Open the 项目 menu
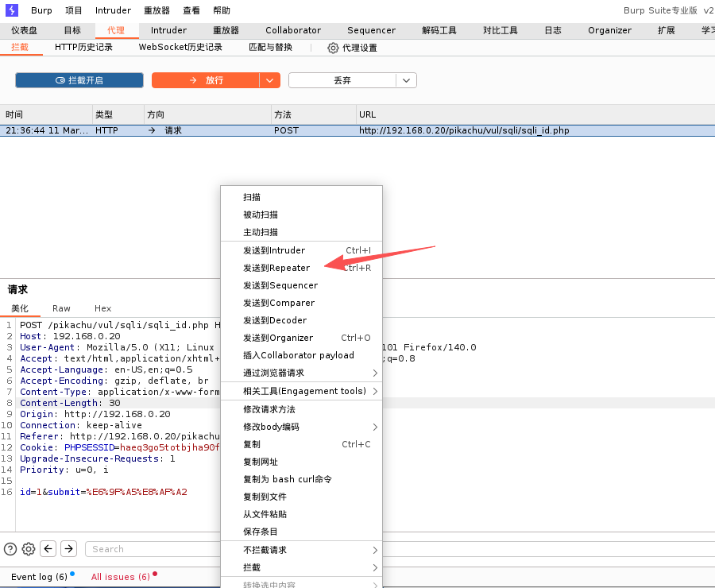This screenshot has height=588, width=715. pyautogui.click(x=73, y=10)
